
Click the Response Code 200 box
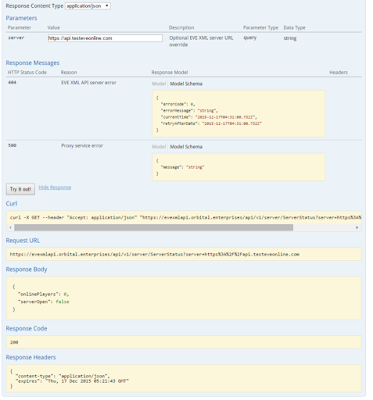pos(184,342)
